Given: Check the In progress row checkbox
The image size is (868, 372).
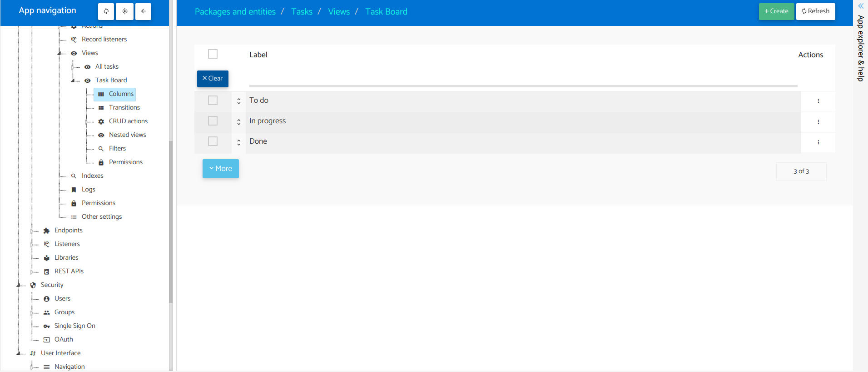Looking at the screenshot, I should coord(213,121).
